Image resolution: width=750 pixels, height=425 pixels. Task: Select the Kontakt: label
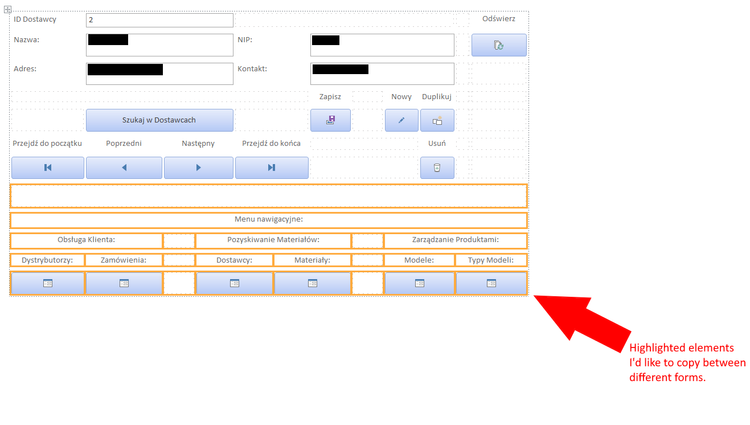coord(253,69)
